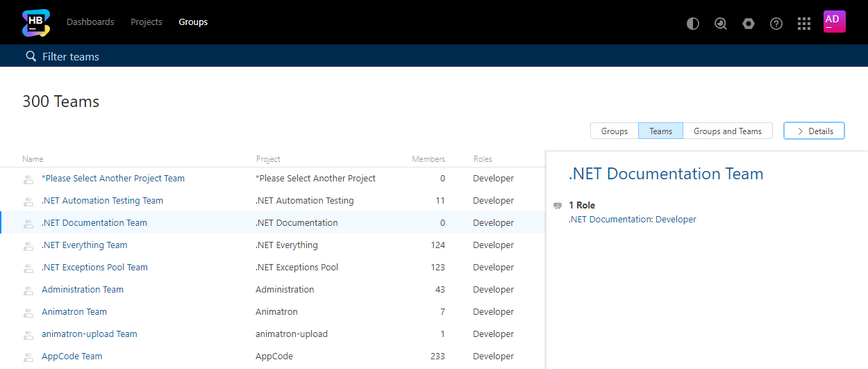Collapse the Details panel
Image resolution: width=868 pixels, height=369 pixels.
814,131
